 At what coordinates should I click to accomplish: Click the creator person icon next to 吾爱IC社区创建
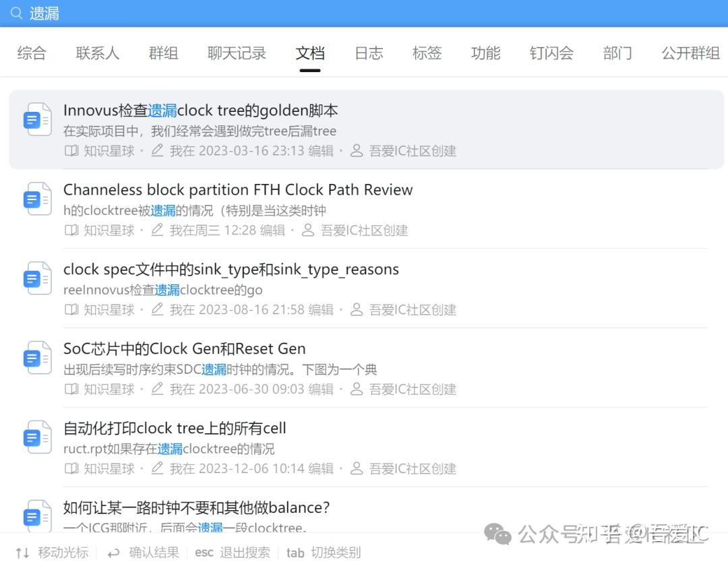(357, 150)
